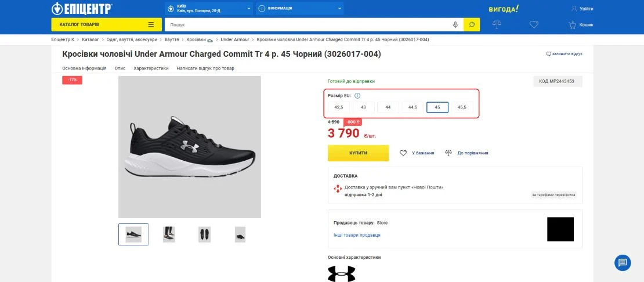
Task: Click the Інформація info circle icon
Action: [x=262, y=9]
